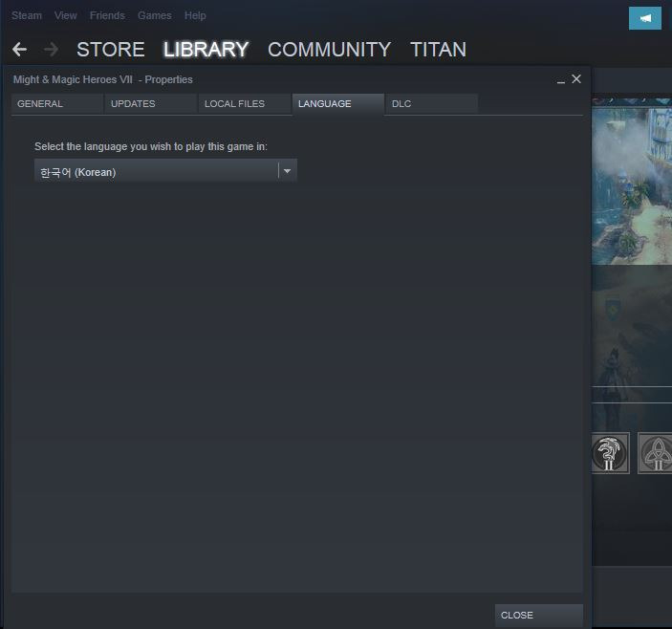Image resolution: width=672 pixels, height=629 pixels.
Task: Switch to the DLC tab
Action: (431, 103)
